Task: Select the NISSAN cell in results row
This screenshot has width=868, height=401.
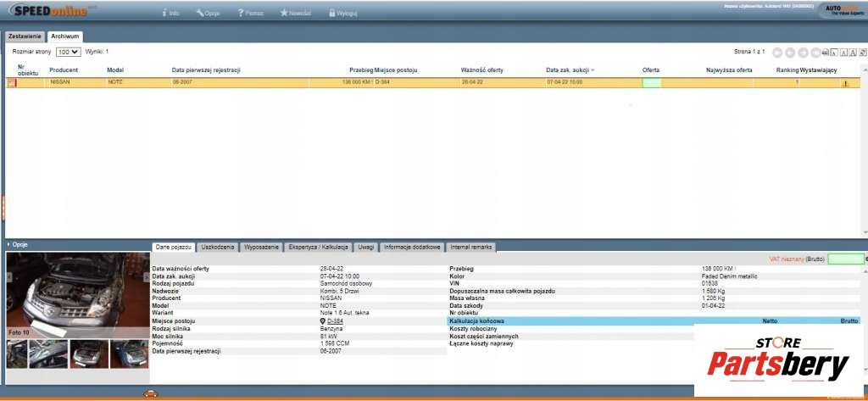Action: tap(60, 82)
